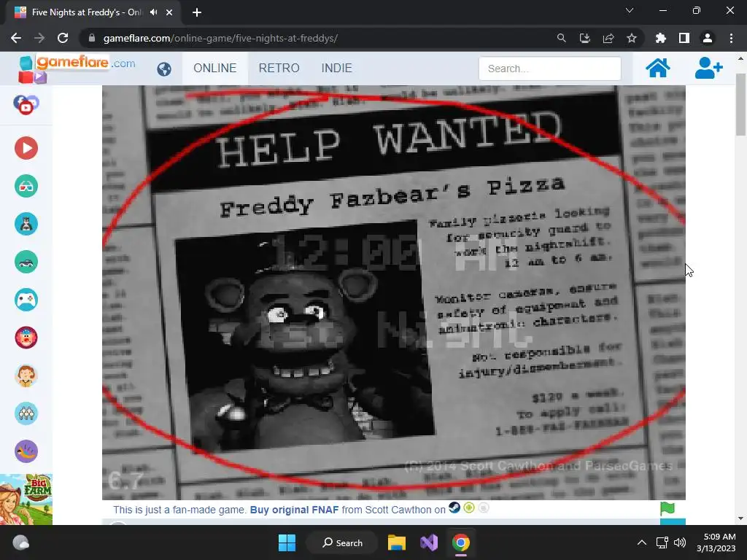
Task: Open the purple horn icon category
Action: point(26,451)
